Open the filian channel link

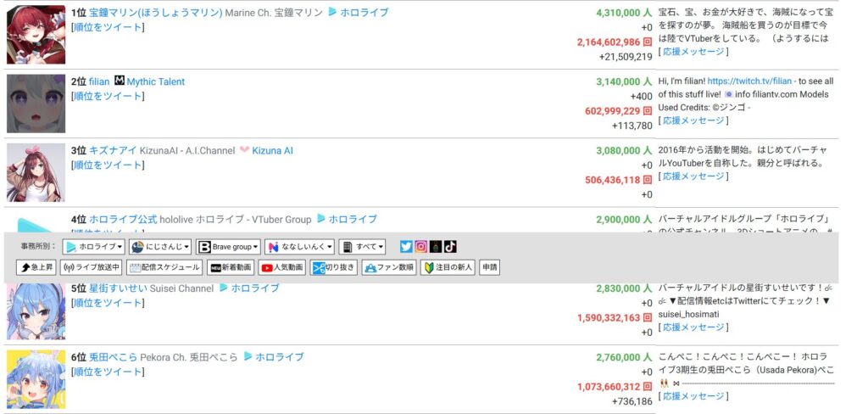click(x=99, y=81)
